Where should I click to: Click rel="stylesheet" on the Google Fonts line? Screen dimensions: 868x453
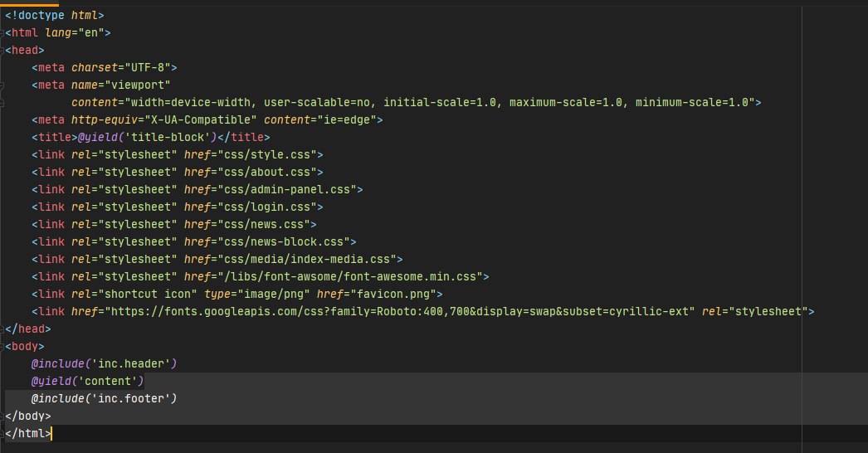[755, 312]
